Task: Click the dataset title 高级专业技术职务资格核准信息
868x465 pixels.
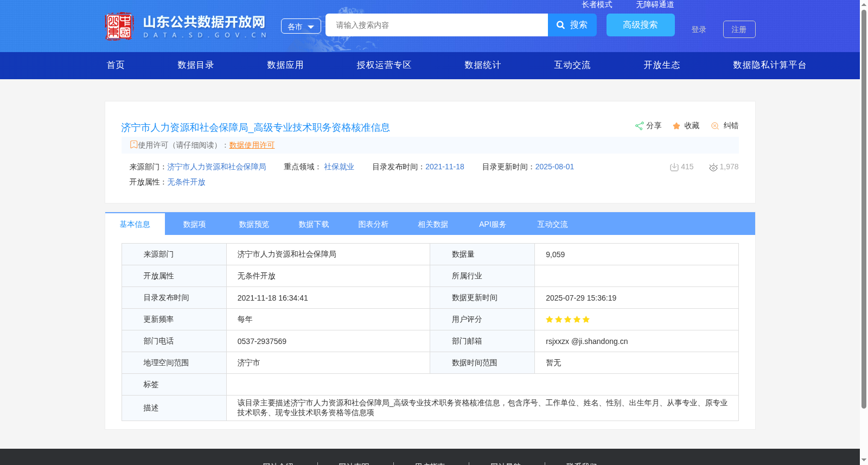Action: [256, 128]
